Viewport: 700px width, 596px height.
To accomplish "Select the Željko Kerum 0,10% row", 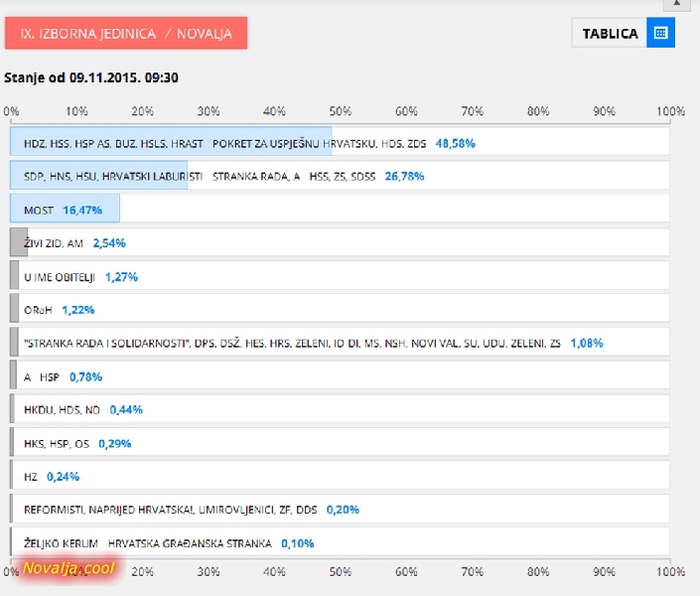I will click(340, 542).
